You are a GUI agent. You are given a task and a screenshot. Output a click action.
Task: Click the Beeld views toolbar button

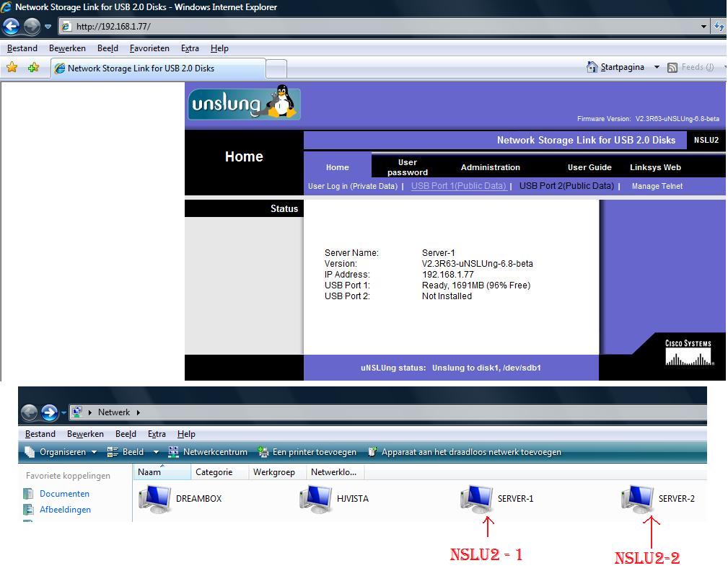tap(126, 452)
